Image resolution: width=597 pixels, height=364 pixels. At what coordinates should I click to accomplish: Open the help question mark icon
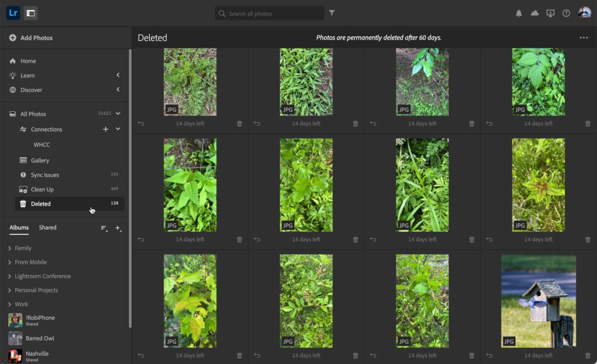point(566,13)
